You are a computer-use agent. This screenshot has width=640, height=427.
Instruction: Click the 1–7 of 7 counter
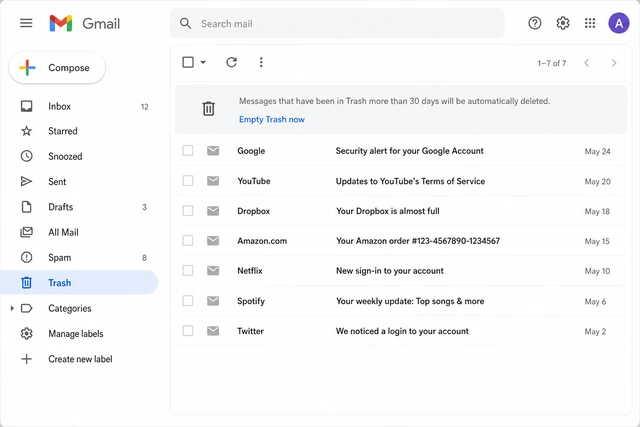pos(551,63)
